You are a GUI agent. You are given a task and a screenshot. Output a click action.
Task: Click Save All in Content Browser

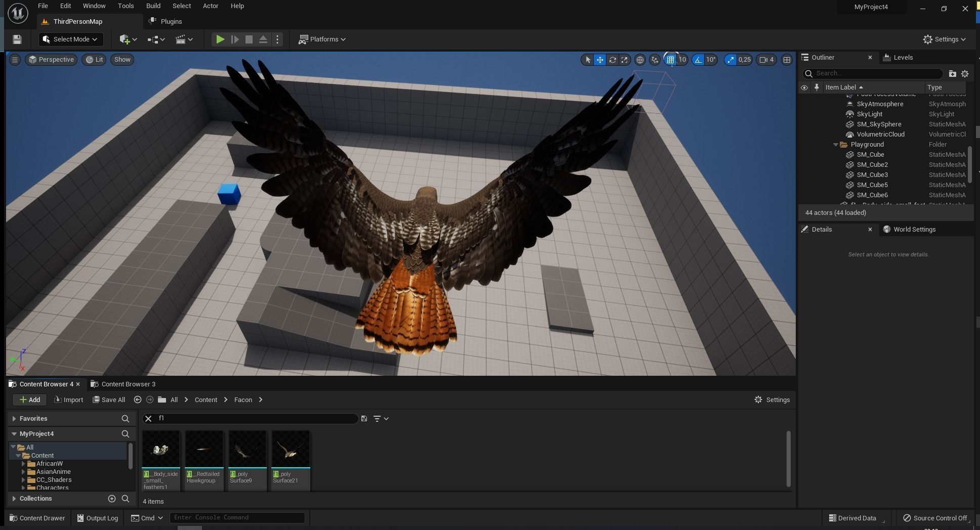[x=109, y=400]
